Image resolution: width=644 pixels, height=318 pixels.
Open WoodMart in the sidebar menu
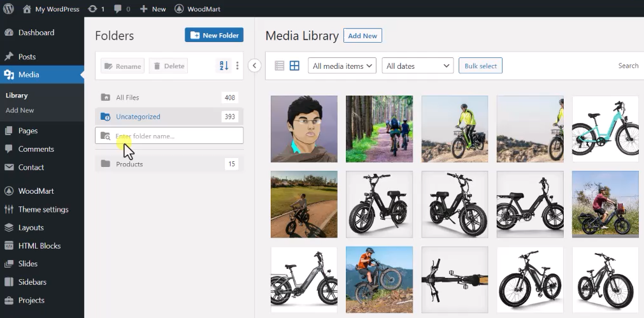[36, 191]
